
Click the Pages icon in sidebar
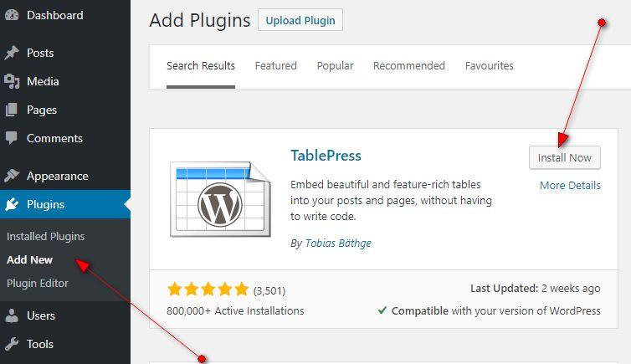11,110
